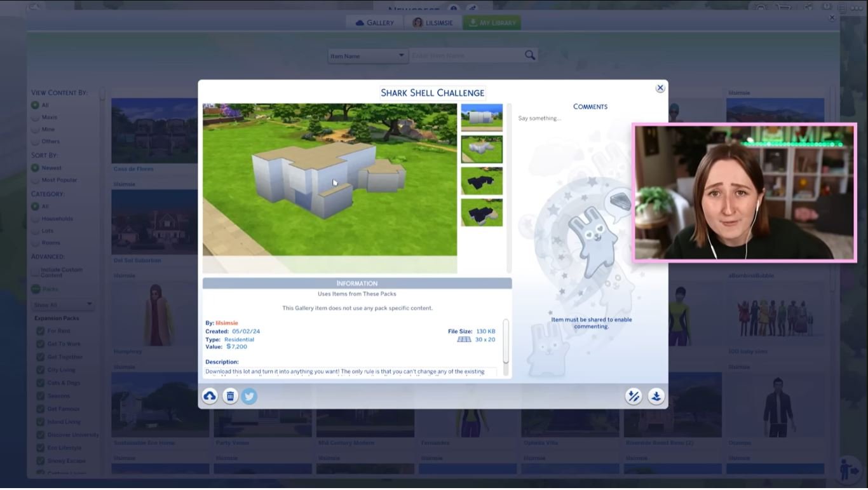
Task: Share the lot via the Twitter icon
Action: click(249, 396)
